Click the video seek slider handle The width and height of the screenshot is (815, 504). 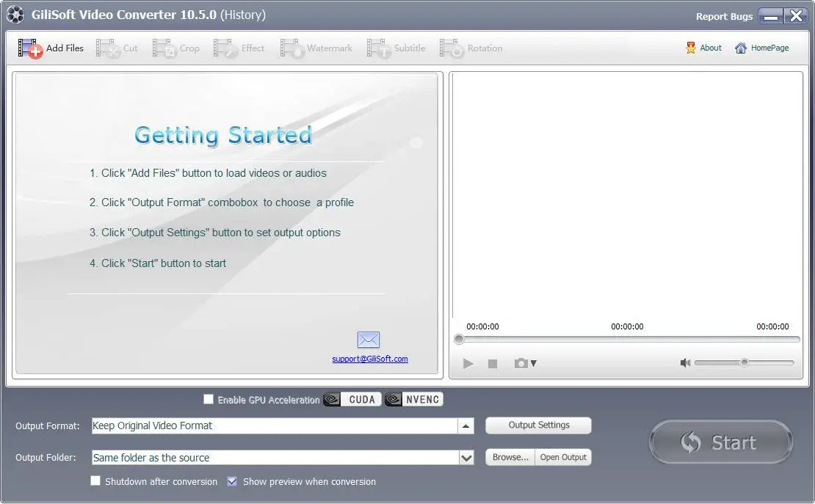click(458, 339)
